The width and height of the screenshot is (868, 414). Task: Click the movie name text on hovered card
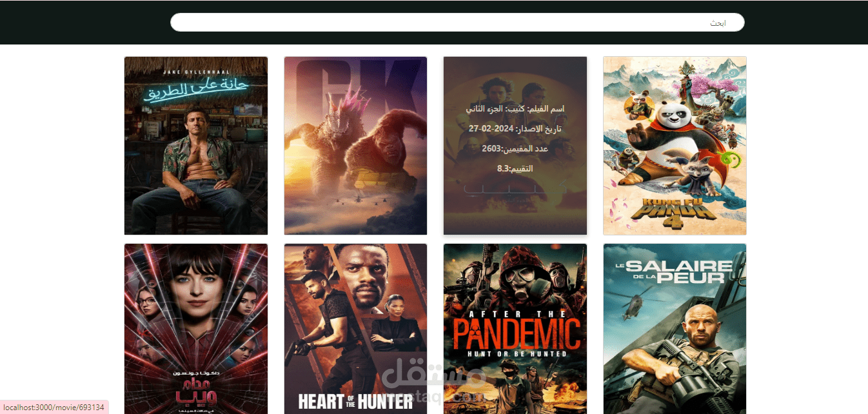(x=515, y=109)
